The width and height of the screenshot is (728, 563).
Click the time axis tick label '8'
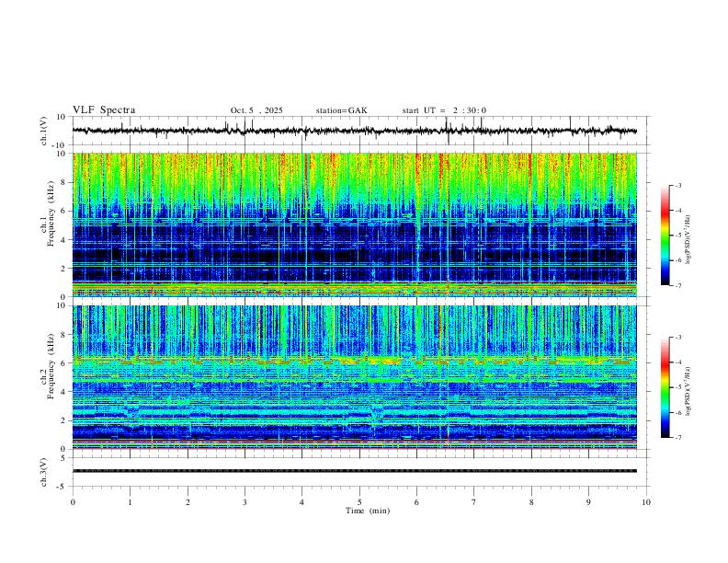tap(531, 502)
